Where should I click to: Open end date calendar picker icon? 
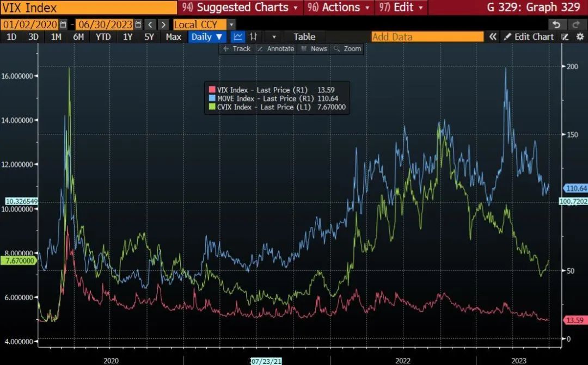point(138,24)
